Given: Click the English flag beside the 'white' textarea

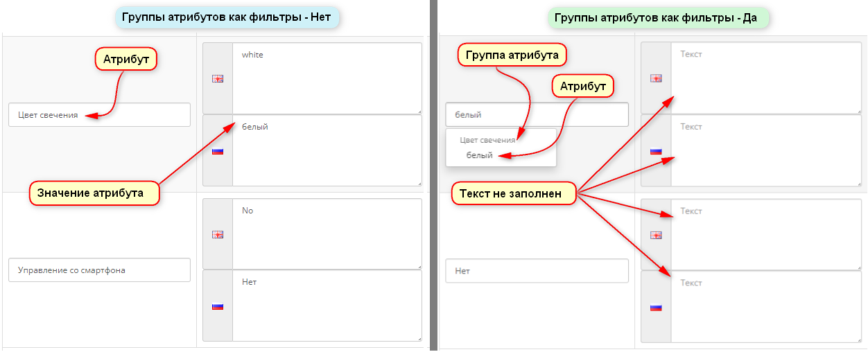Looking at the screenshot, I should (218, 79).
